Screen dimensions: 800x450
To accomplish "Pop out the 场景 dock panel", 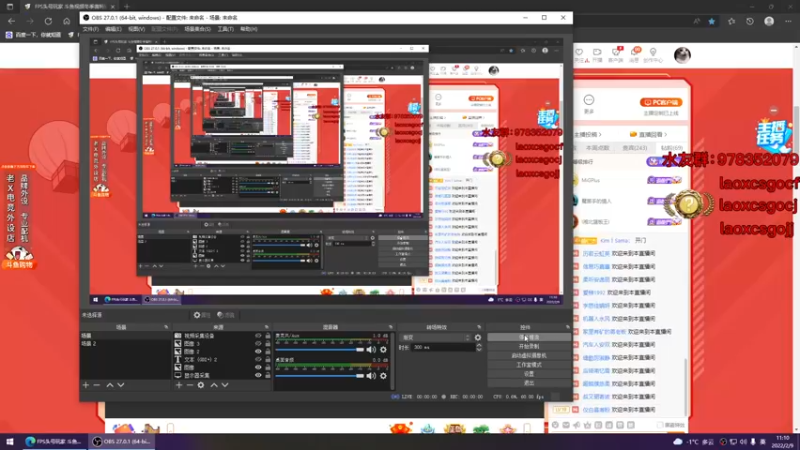I will coord(166,327).
